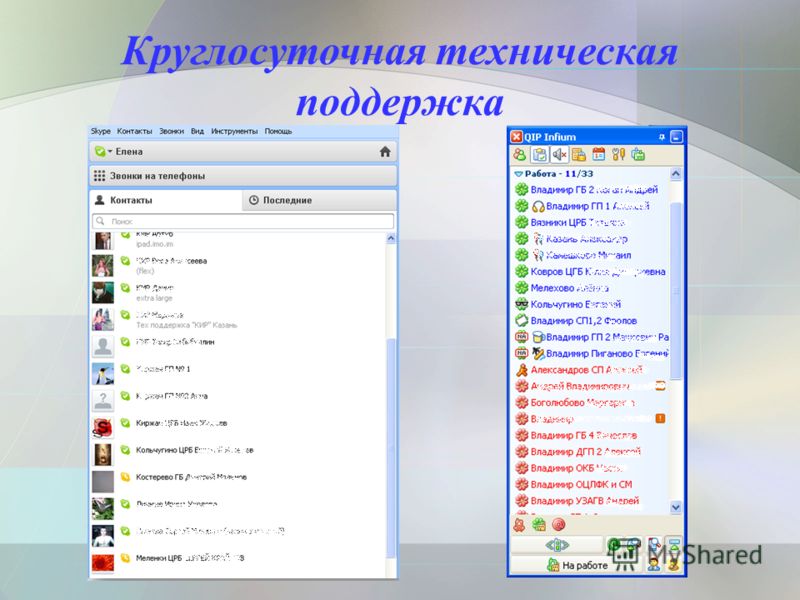This screenshot has width=800, height=600.
Task: Open the Контакты menu in Skype menu bar
Action: (134, 131)
